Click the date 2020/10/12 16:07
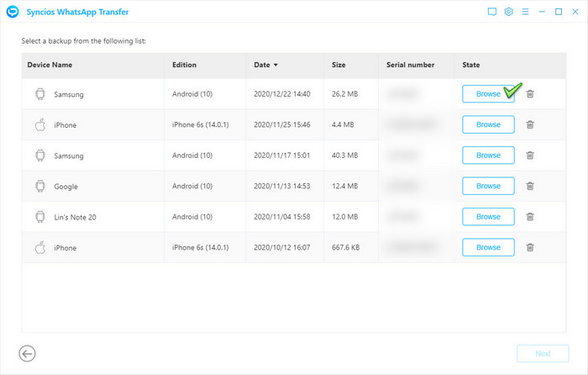Image resolution: width=588 pixels, height=375 pixels. tap(282, 247)
